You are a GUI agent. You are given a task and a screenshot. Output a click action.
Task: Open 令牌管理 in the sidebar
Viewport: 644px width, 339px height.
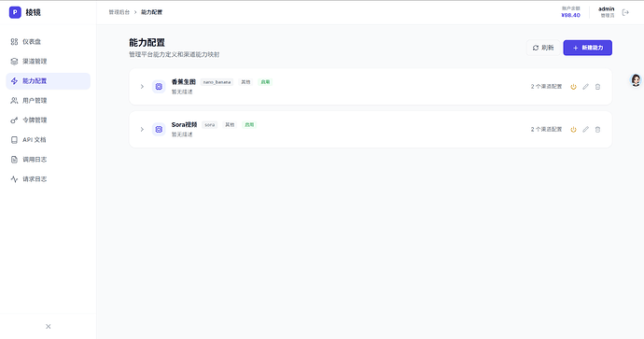(x=48, y=120)
